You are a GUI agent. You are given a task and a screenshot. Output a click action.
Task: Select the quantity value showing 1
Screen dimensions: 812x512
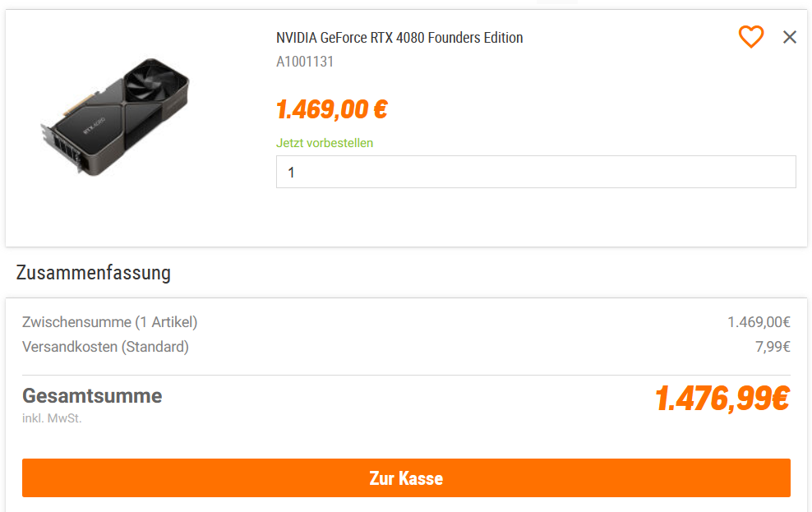[293, 173]
